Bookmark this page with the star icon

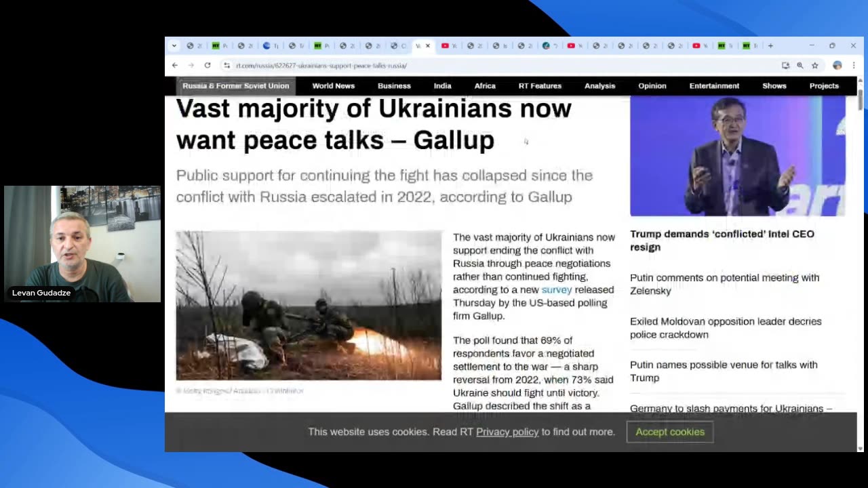pyautogui.click(x=815, y=66)
